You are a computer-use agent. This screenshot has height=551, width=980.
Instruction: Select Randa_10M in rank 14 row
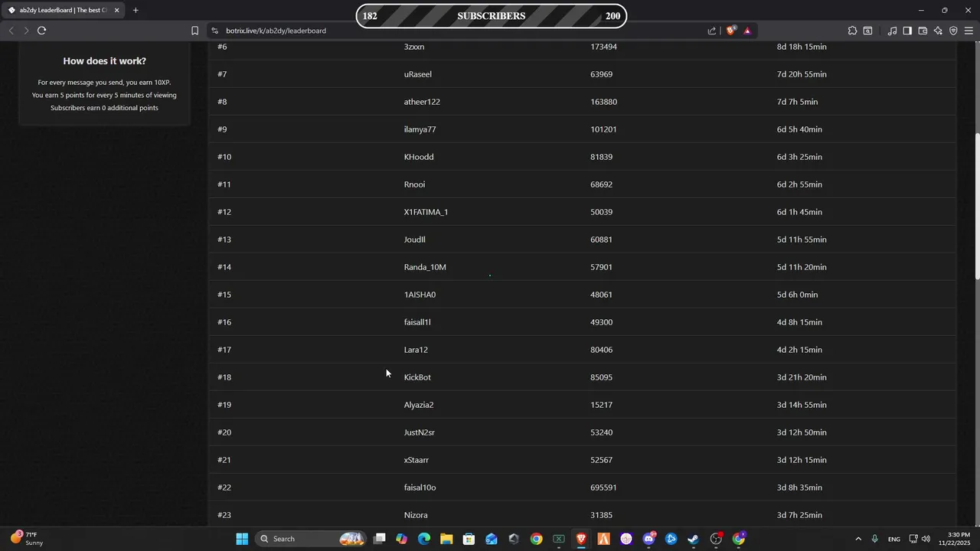point(425,267)
